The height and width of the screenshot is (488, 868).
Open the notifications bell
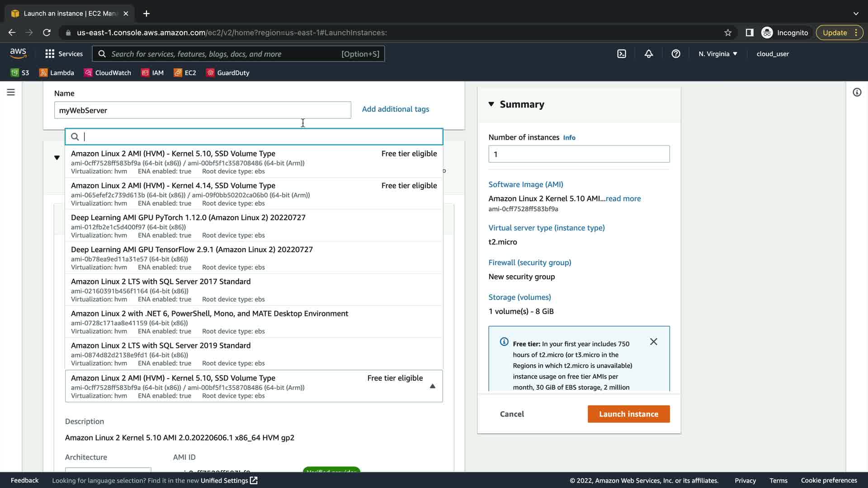coord(649,54)
